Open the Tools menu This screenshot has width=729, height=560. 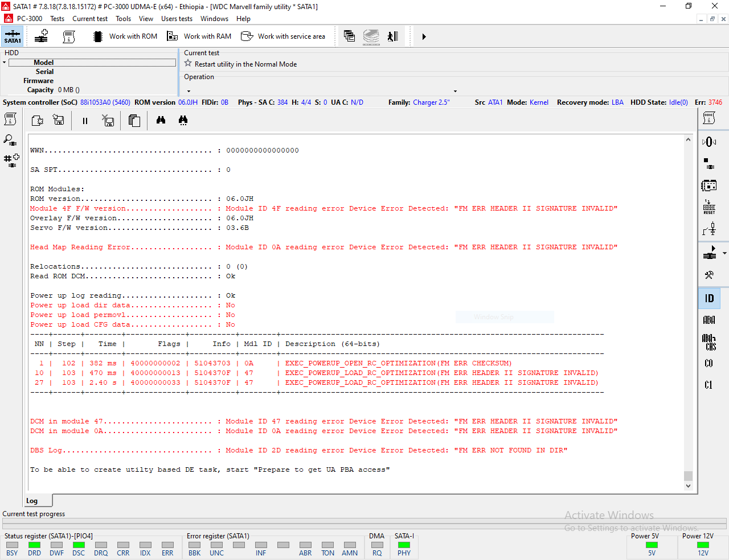tap(124, 19)
